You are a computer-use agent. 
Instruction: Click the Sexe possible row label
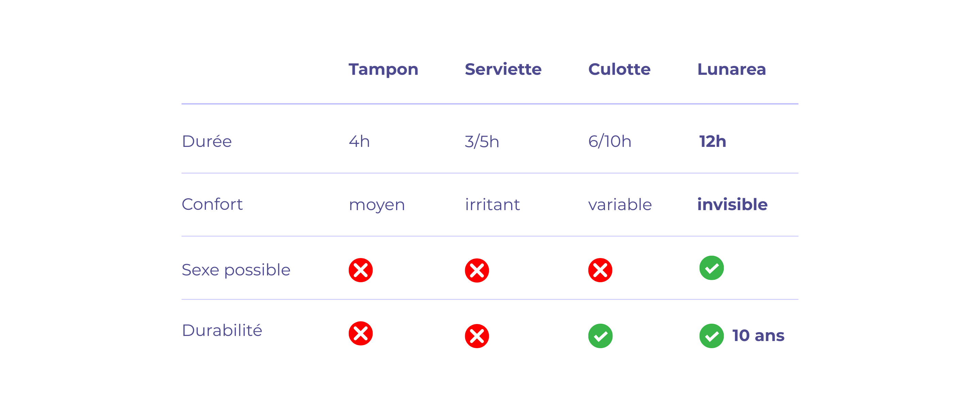point(236,270)
